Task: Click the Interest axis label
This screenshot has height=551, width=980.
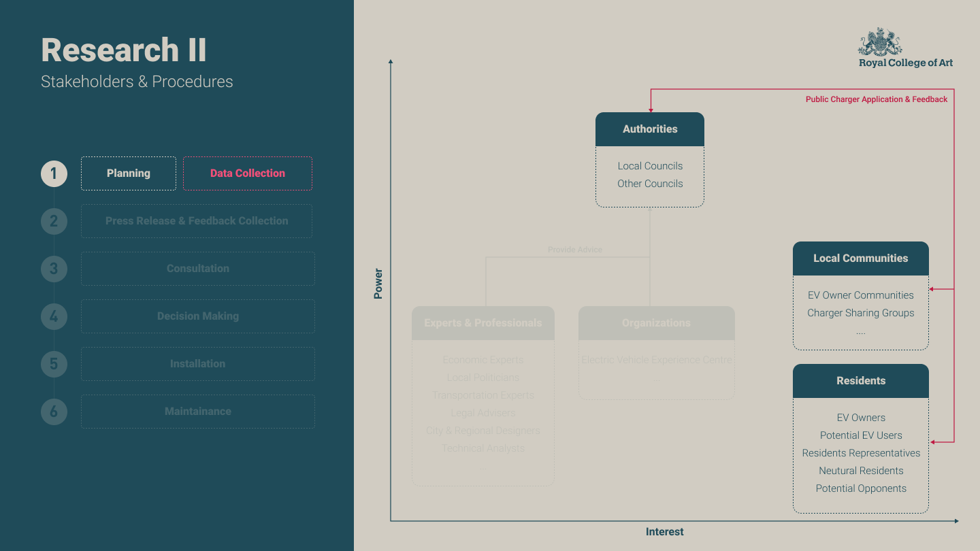Action: click(x=665, y=532)
